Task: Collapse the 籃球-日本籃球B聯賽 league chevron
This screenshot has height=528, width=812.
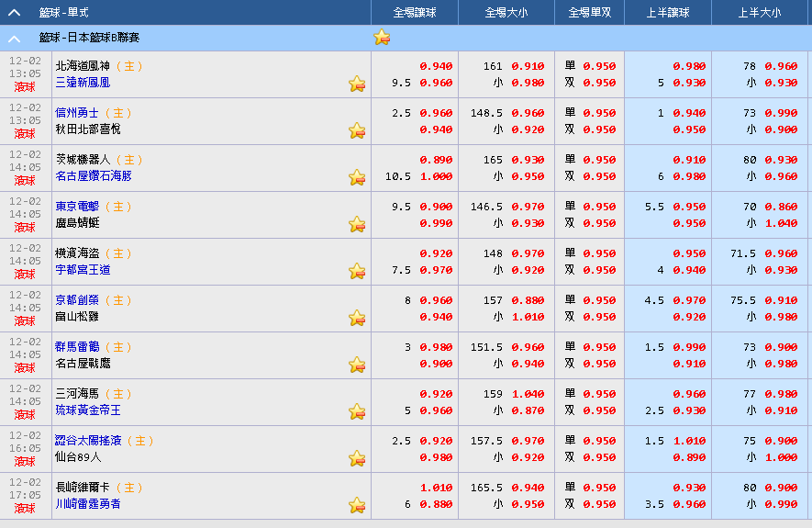Action: tap(15, 39)
